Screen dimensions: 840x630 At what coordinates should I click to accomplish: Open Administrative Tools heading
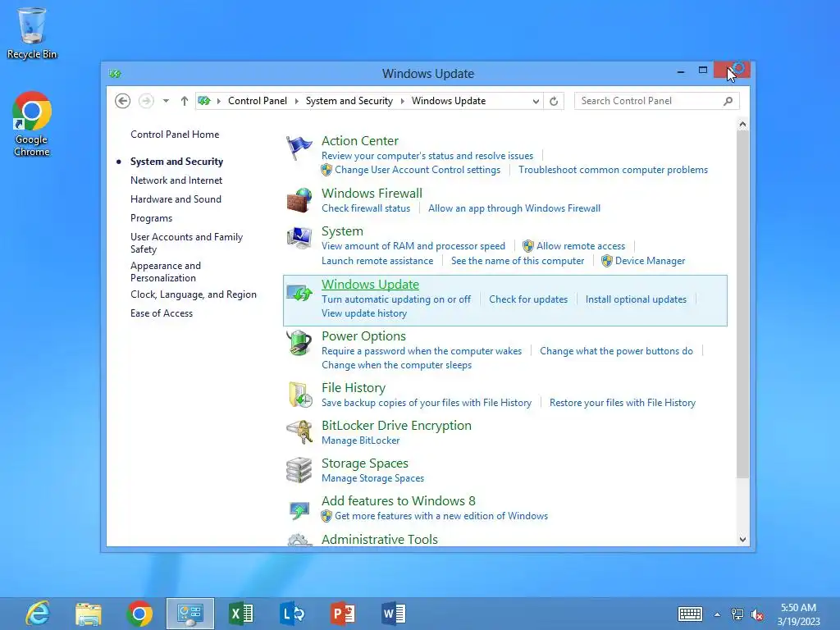pos(379,539)
